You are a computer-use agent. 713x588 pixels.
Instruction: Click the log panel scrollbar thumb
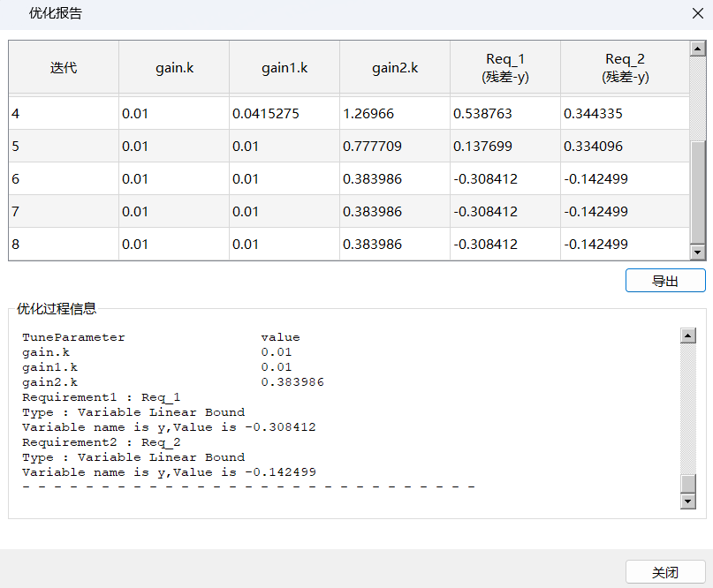click(688, 483)
